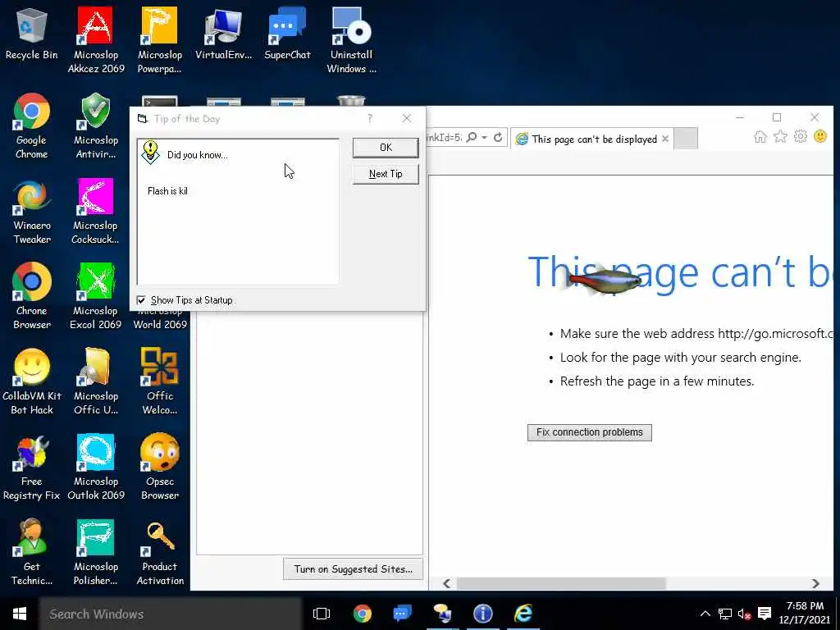Screen dimensions: 840x630
Task: Select the Product Activation key icon
Action: coord(160,552)
